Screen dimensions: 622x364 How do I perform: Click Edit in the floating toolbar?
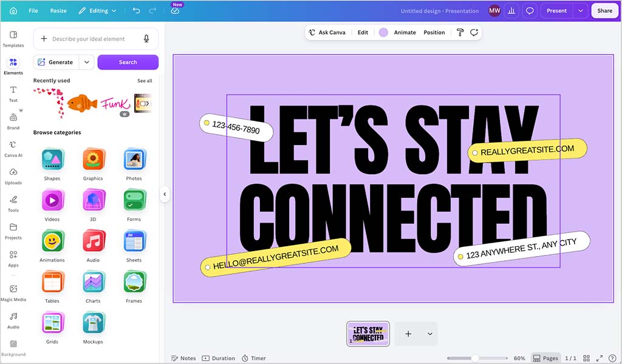pos(363,33)
